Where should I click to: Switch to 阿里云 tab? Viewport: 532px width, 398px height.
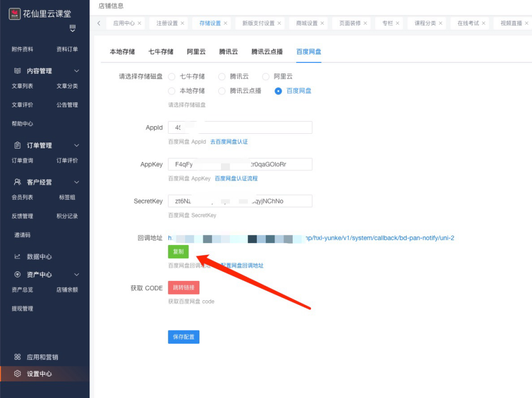(x=196, y=51)
